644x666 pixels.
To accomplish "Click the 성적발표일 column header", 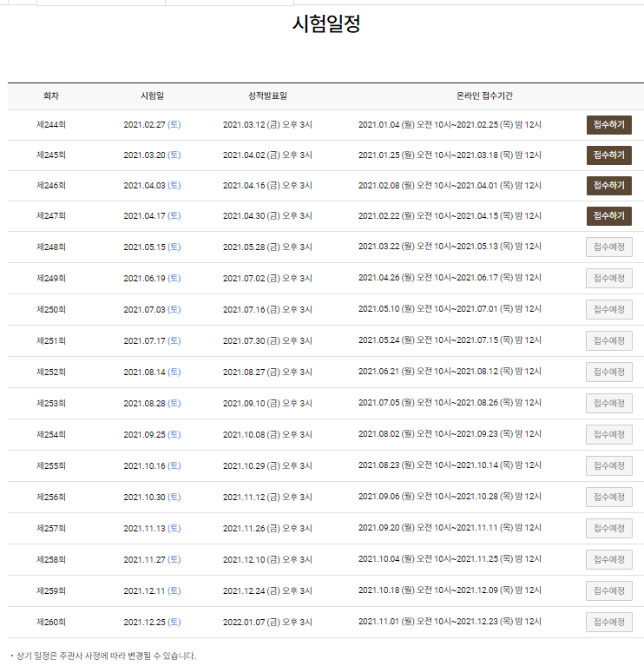I will 267,96.
